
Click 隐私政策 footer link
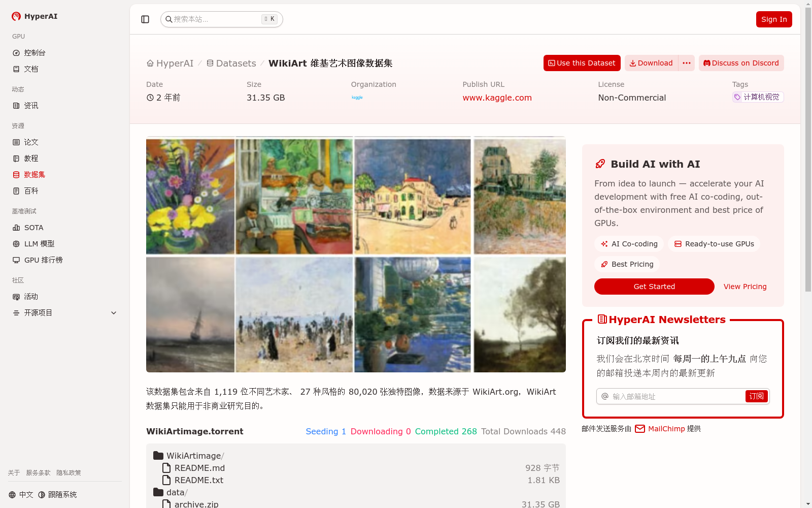[x=69, y=473]
